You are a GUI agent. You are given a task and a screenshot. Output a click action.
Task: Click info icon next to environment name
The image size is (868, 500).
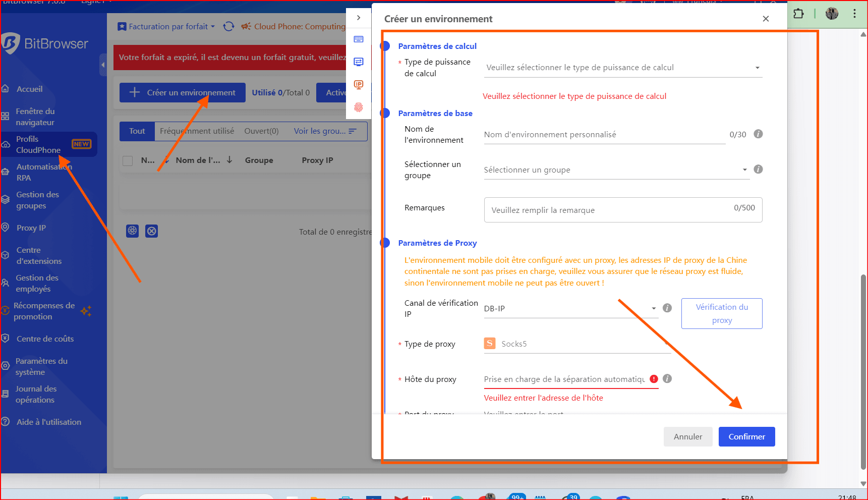pyautogui.click(x=758, y=134)
